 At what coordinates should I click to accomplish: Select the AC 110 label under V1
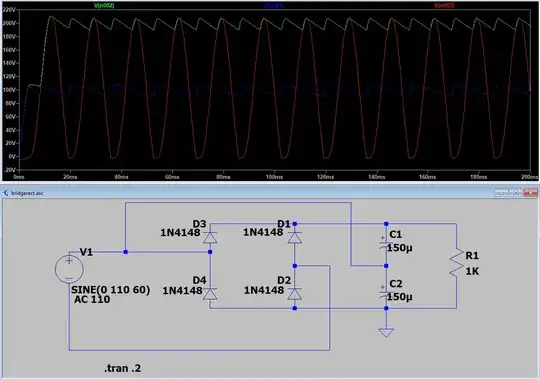coord(92,299)
